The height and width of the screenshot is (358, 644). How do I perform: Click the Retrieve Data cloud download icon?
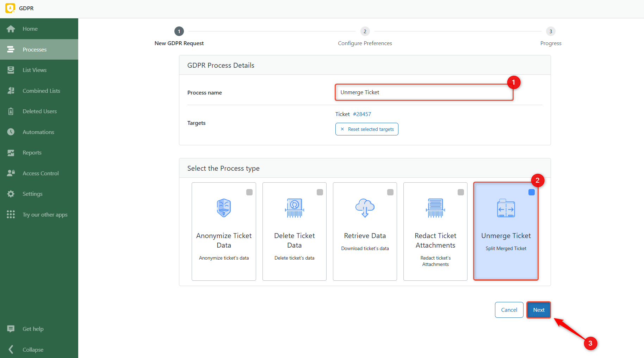click(365, 208)
